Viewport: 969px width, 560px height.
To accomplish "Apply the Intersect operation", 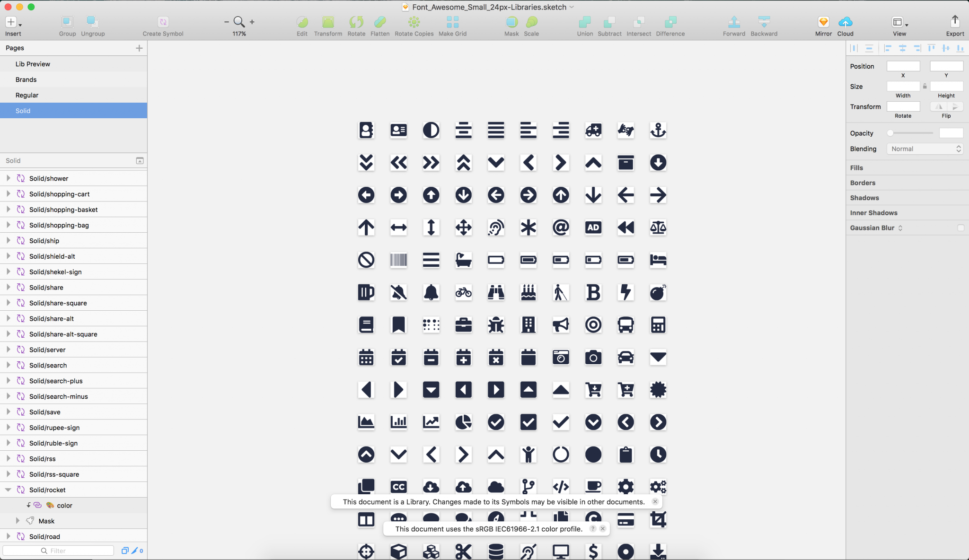I will pyautogui.click(x=638, y=22).
